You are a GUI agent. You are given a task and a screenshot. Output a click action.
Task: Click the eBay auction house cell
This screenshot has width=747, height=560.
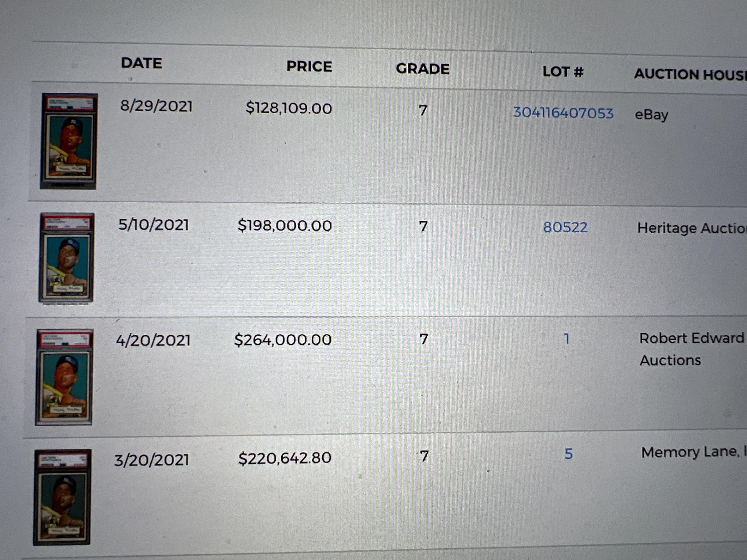point(651,115)
